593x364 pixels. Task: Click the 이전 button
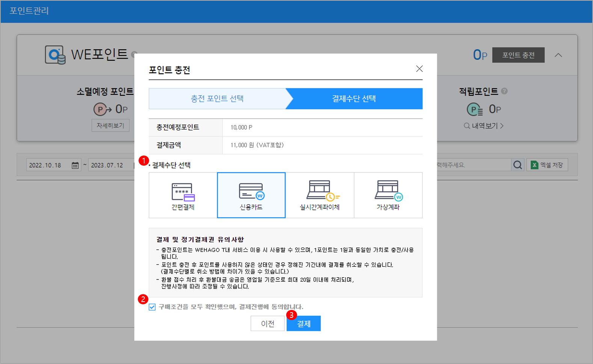tap(267, 323)
